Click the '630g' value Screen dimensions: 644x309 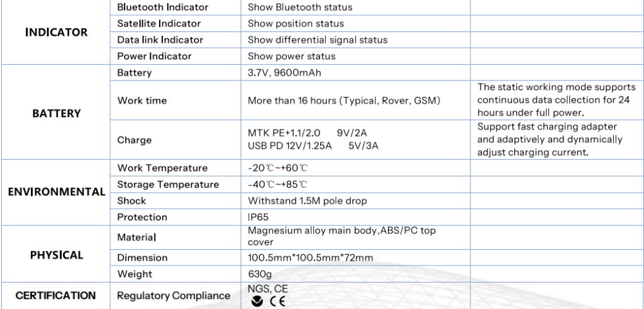pyautogui.click(x=260, y=274)
